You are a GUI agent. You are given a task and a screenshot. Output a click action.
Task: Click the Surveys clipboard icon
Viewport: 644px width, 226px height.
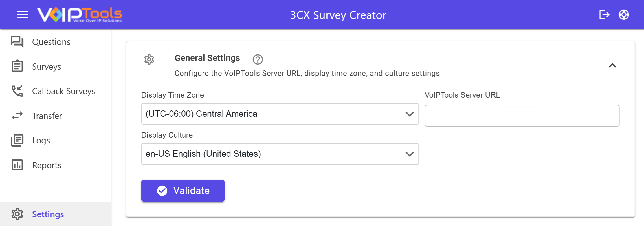click(17, 66)
